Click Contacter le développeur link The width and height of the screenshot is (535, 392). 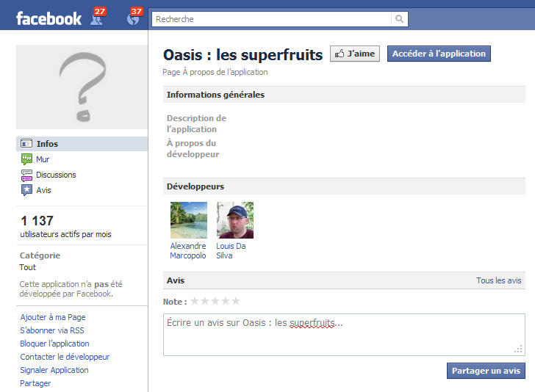coord(65,357)
